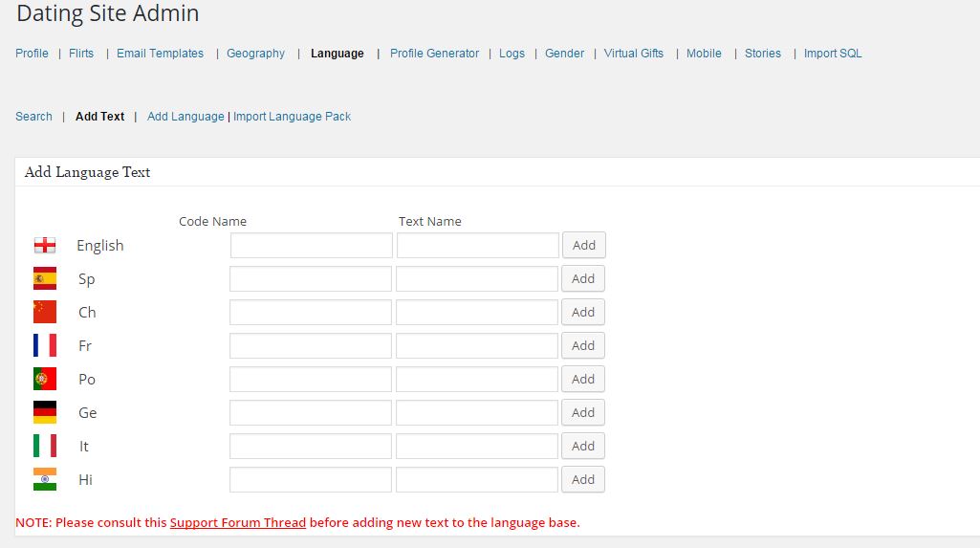This screenshot has height=548, width=980.
Task: Click the French flag icon
Action: [45, 345]
